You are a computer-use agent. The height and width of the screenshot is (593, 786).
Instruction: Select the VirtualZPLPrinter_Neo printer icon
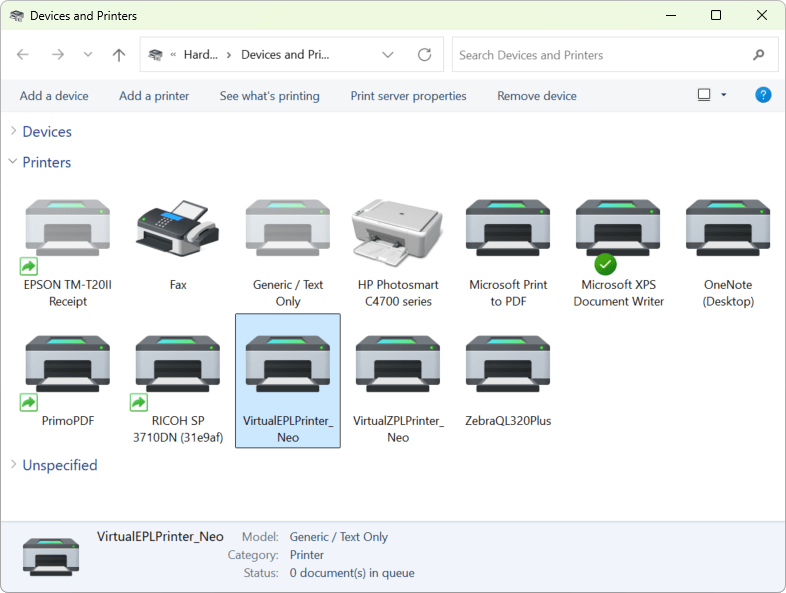398,364
